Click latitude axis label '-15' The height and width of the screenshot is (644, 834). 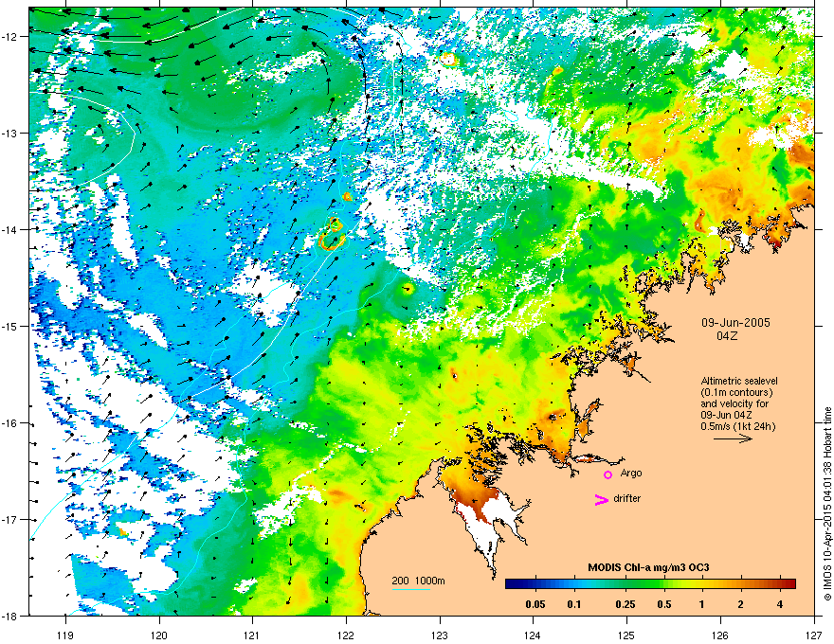click(11, 326)
